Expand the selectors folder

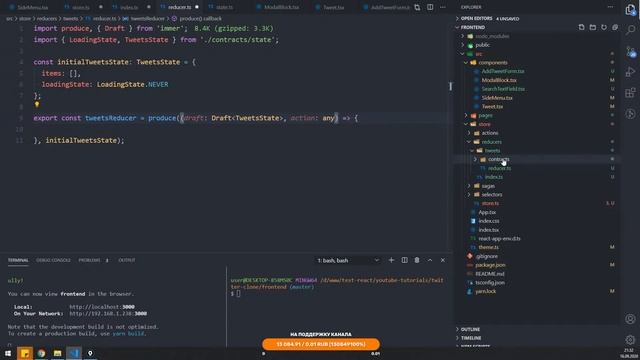(491, 195)
